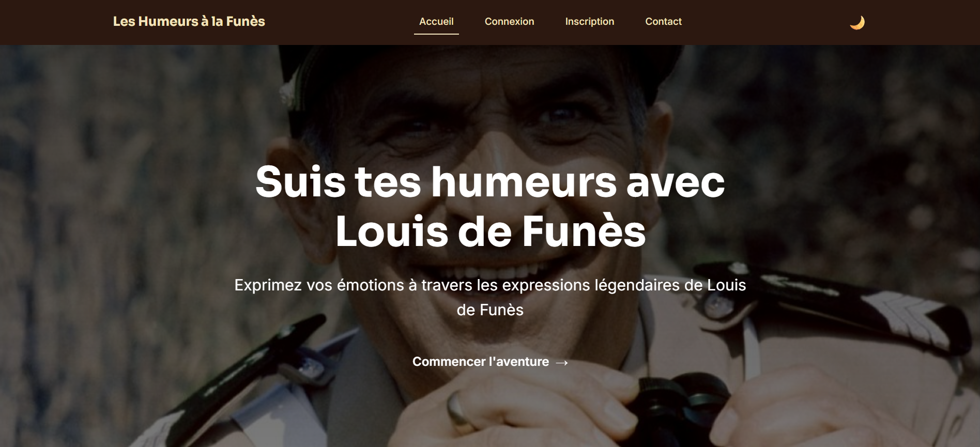Toggle dark mode with the moon icon
The width and height of the screenshot is (980, 447).
(857, 22)
